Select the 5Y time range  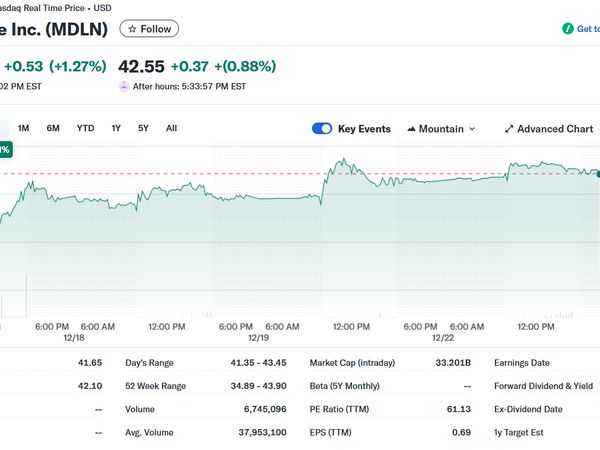[143, 128]
